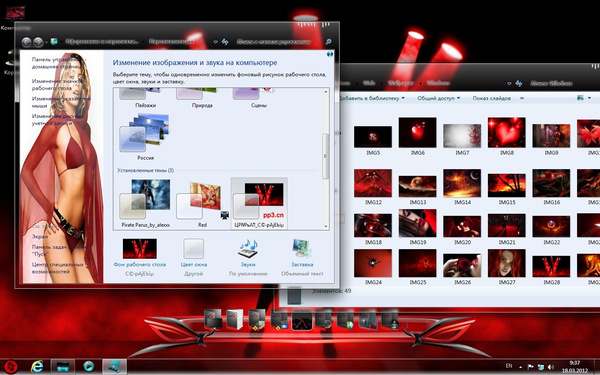Go forward in the Personalization window
This screenshot has width=600, height=375.
(38, 42)
